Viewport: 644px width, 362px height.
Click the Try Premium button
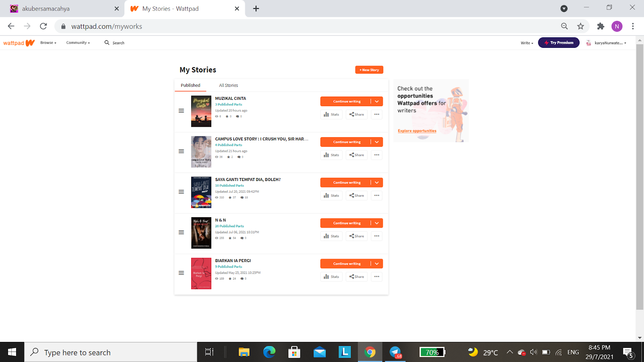(x=559, y=43)
